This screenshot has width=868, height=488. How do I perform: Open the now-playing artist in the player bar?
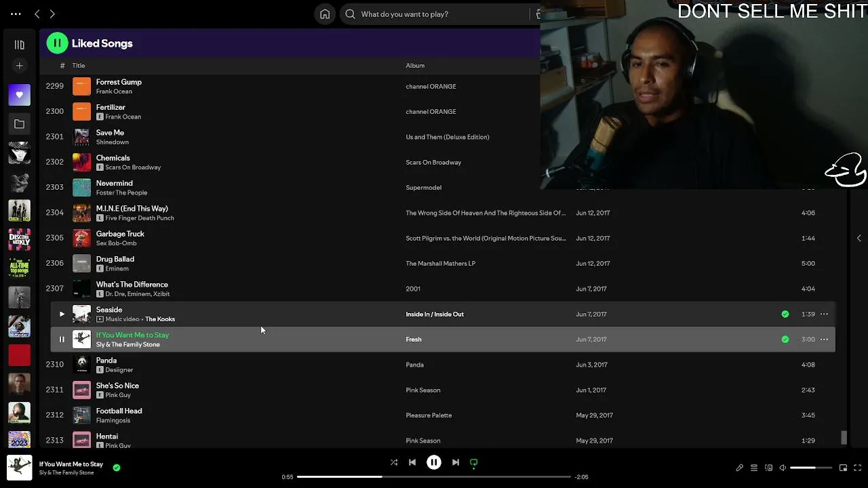(x=66, y=472)
